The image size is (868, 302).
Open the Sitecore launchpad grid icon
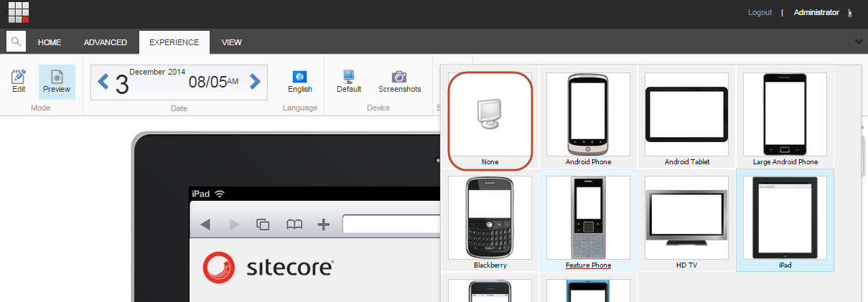pos(19,13)
